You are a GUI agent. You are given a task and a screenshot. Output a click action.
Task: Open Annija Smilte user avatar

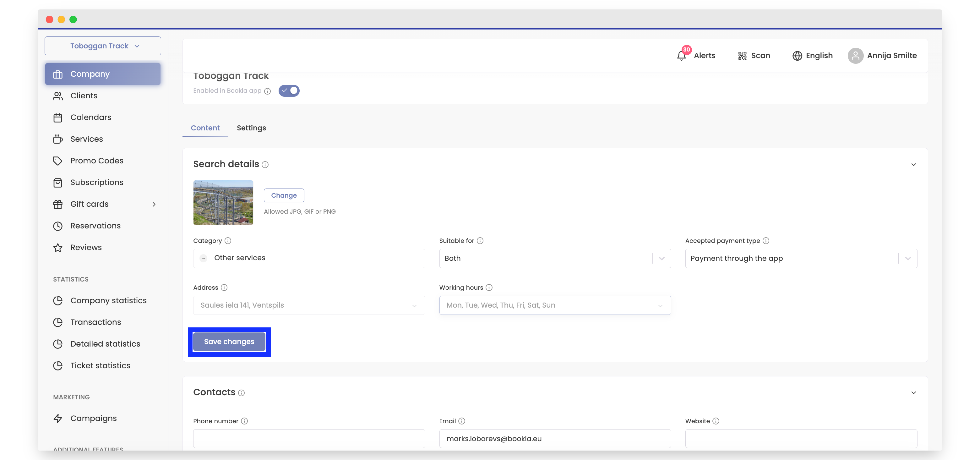pos(855,56)
